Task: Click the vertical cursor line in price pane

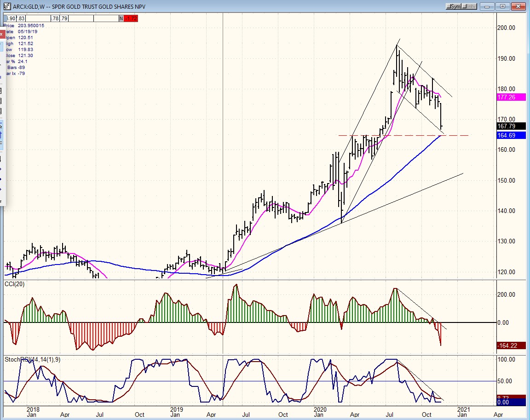Action: coord(223,145)
